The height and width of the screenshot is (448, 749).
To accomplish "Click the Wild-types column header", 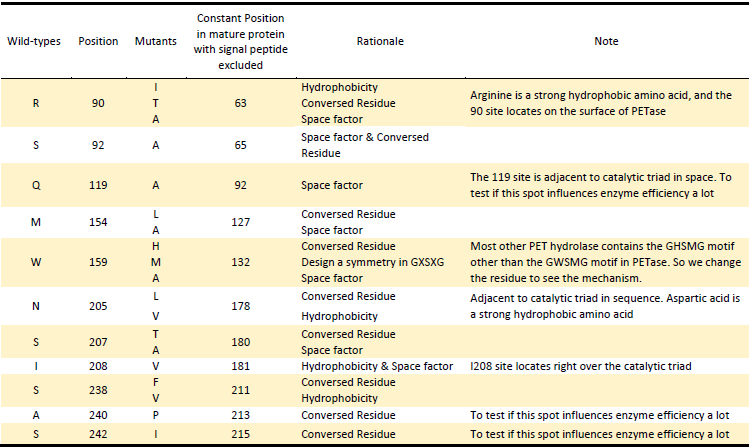I will click(33, 42).
